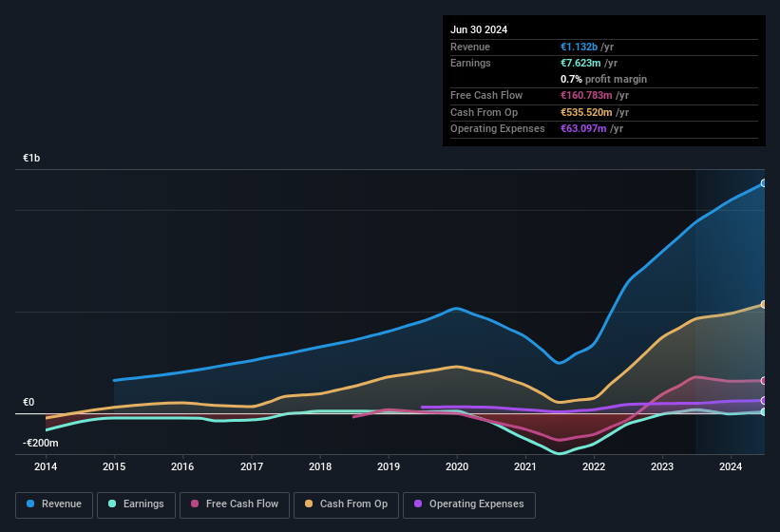Toggle the Free Cash Flow legend button
780x532 pixels.
[x=235, y=504]
